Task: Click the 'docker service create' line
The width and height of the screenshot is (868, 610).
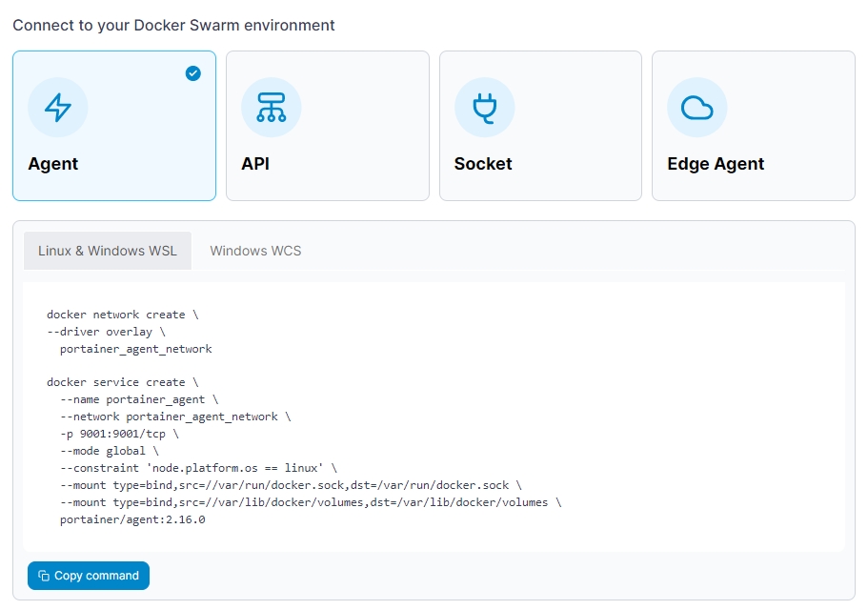Action: (122, 382)
